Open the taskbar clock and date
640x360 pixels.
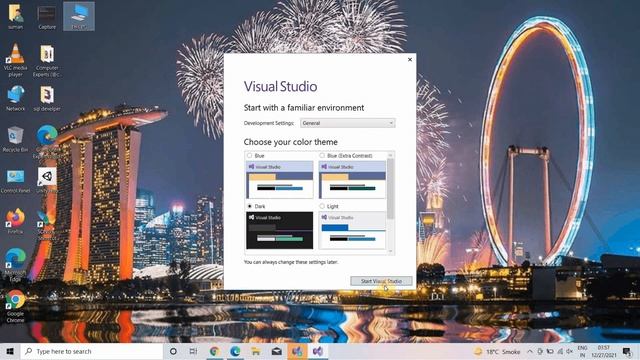tap(604, 351)
